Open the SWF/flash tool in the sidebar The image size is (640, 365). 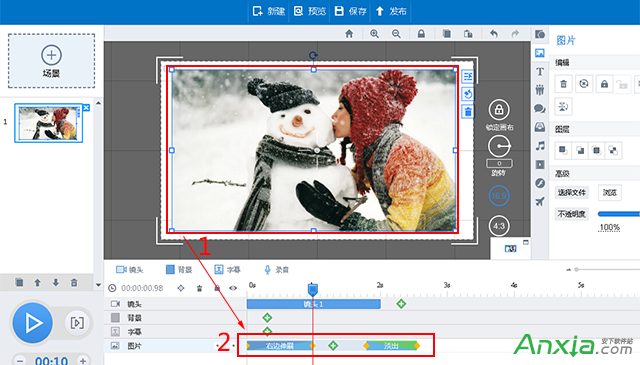point(540,183)
